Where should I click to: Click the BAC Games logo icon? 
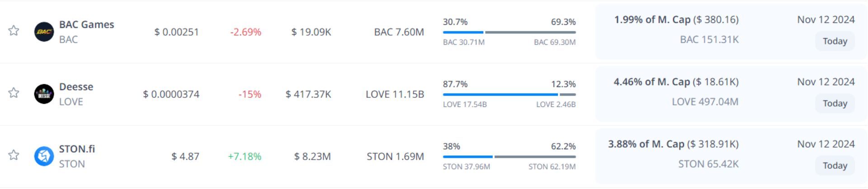[44, 32]
